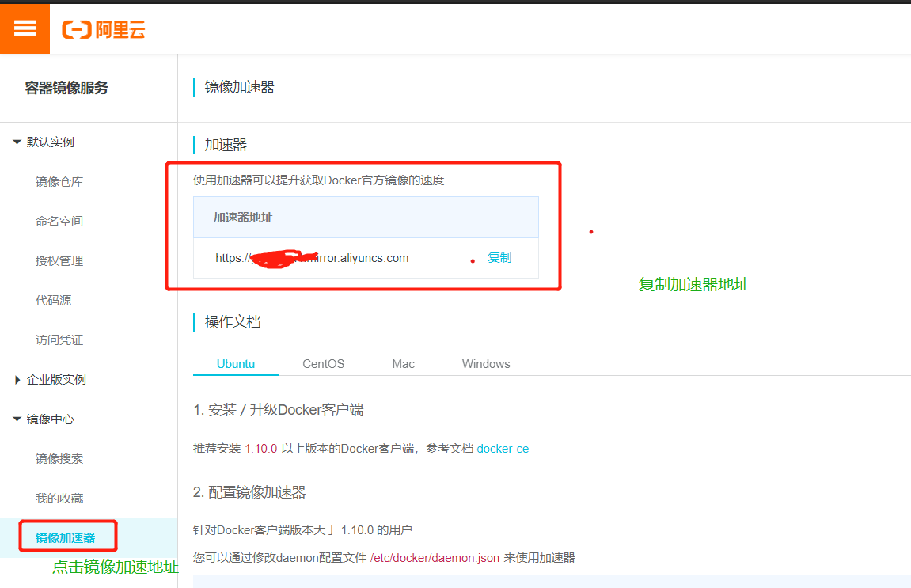Select 镜像加速器 in sidebar
The height and width of the screenshot is (588, 911).
67,537
